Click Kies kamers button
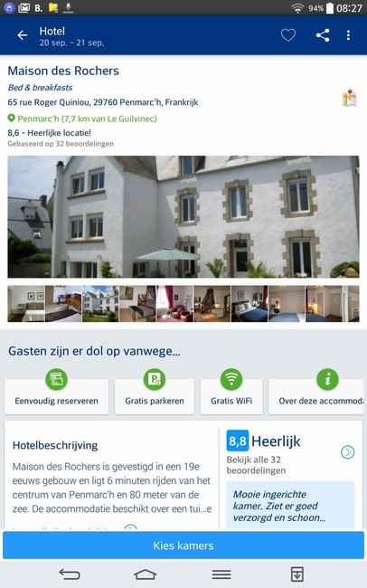Viewport: 367px width, 588px height. (x=183, y=545)
